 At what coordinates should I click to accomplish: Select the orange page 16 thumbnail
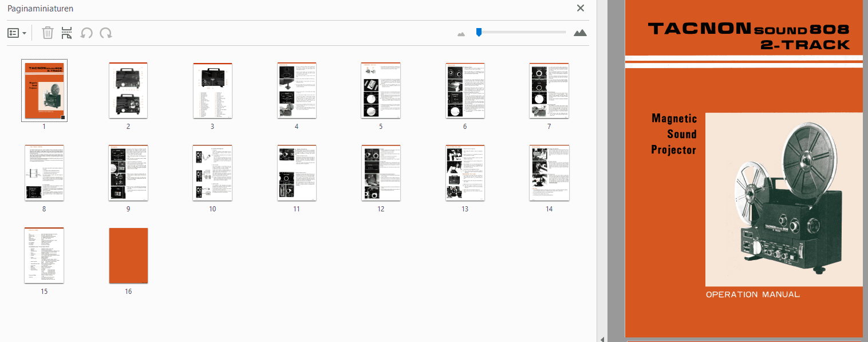click(128, 255)
